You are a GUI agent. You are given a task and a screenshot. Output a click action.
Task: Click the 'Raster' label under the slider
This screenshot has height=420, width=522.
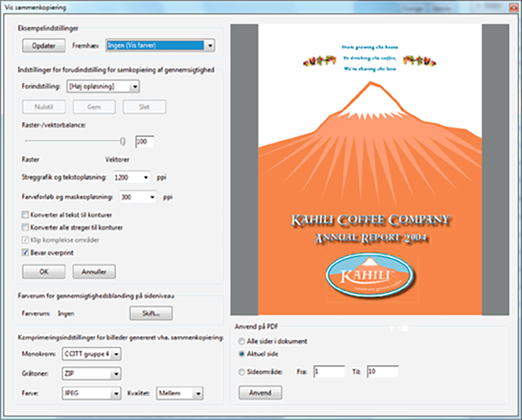pos(31,160)
